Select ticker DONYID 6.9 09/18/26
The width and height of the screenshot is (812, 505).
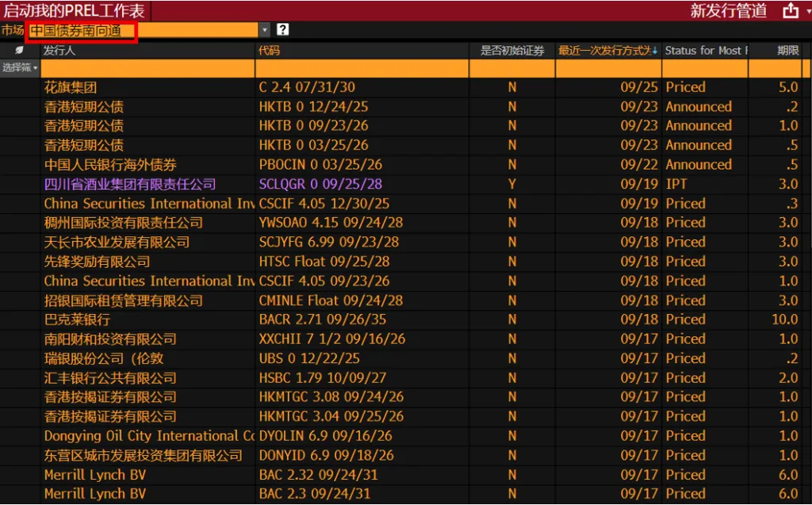(326, 455)
